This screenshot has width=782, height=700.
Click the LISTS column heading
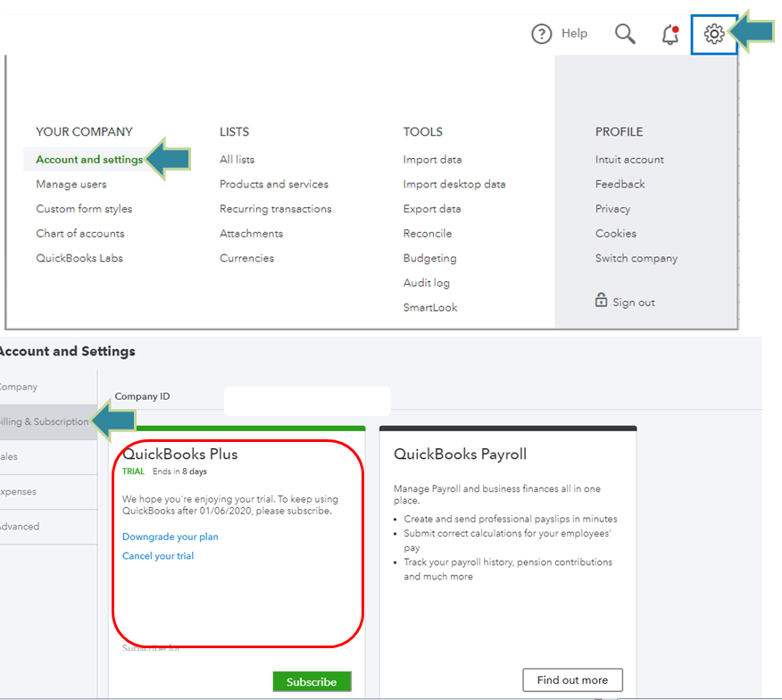pyautogui.click(x=235, y=132)
